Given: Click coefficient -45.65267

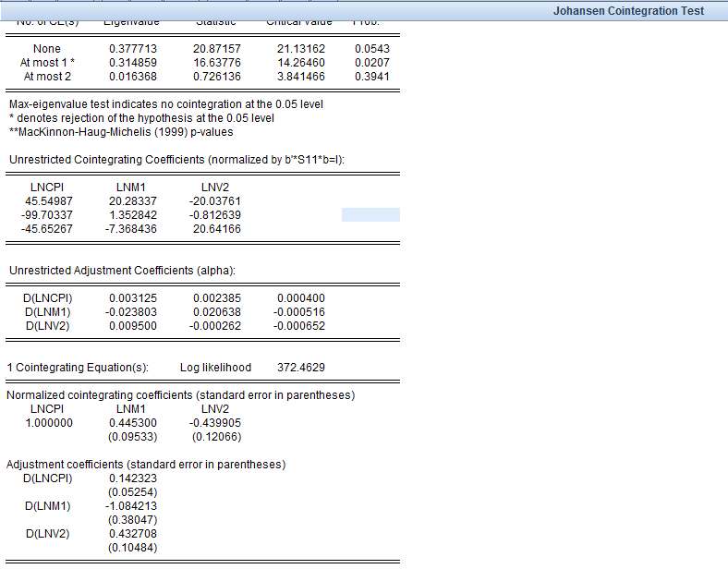Looking at the screenshot, I should [47, 229].
